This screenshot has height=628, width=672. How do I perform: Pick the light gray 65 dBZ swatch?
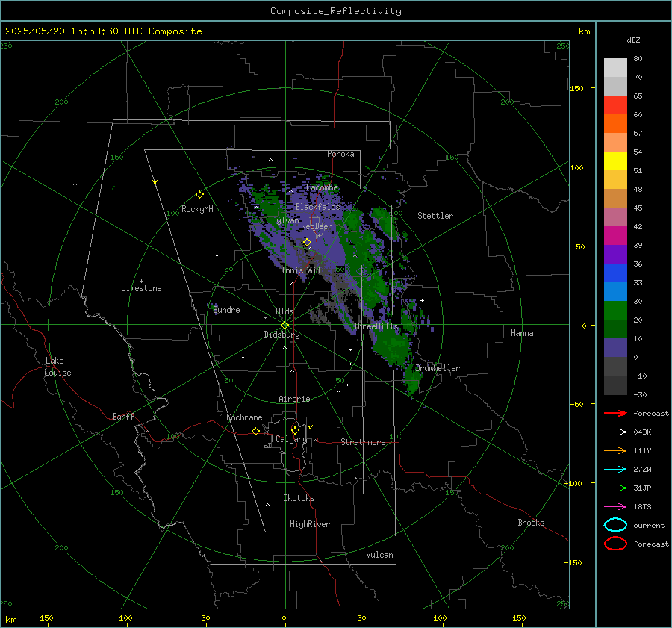(615, 86)
